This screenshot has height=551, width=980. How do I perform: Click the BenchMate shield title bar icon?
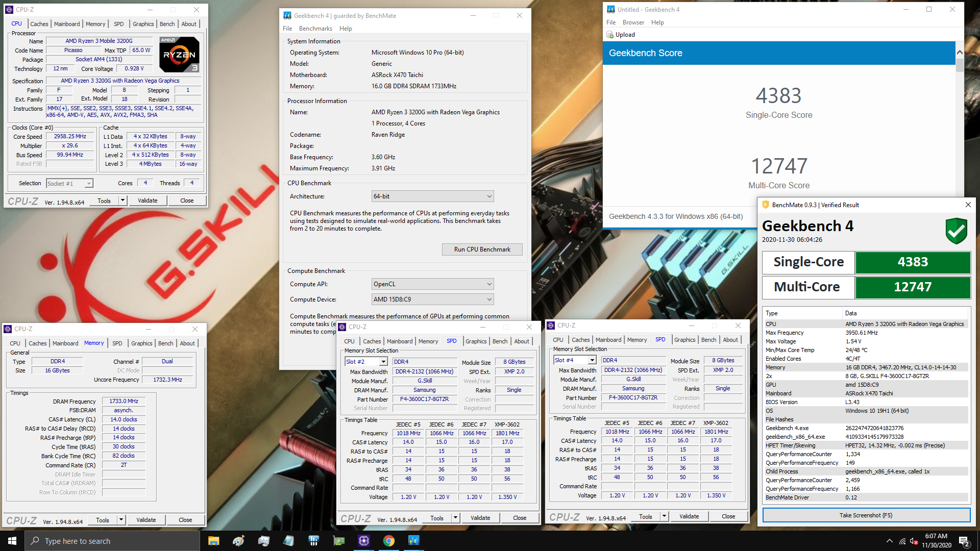point(765,205)
